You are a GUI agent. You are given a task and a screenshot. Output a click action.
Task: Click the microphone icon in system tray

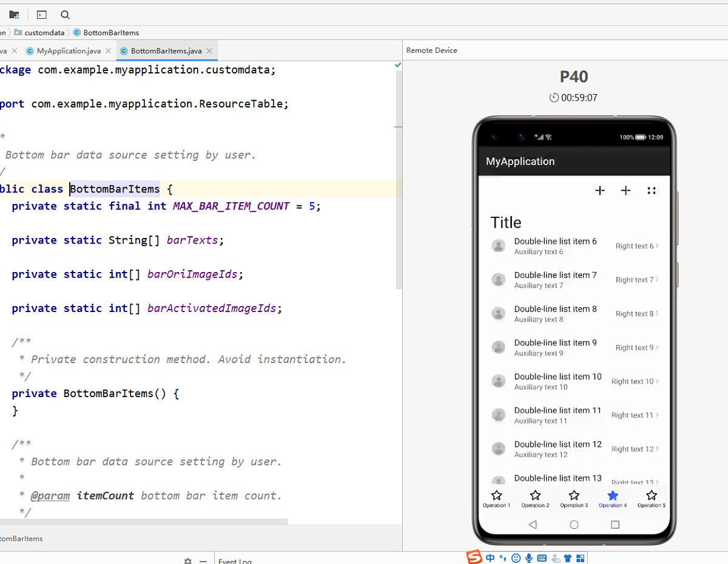[x=528, y=557]
